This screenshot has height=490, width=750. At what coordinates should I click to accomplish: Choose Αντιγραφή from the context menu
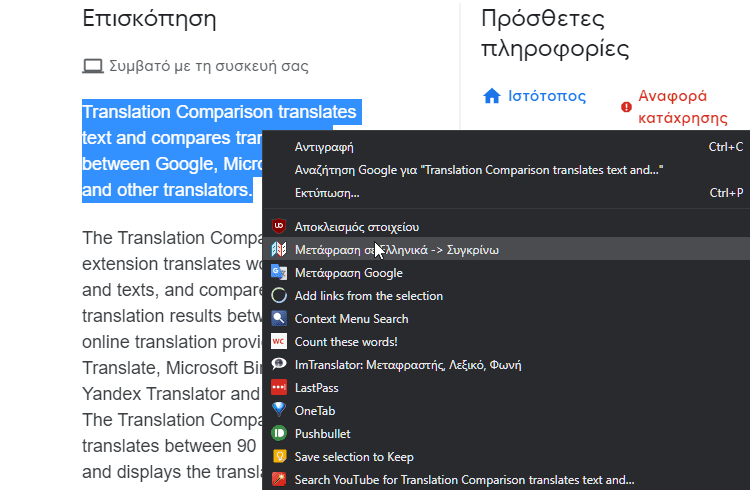(506, 147)
